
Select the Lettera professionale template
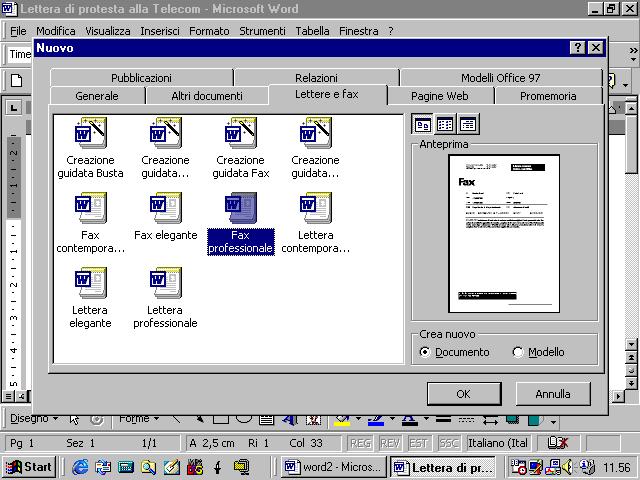point(165,297)
